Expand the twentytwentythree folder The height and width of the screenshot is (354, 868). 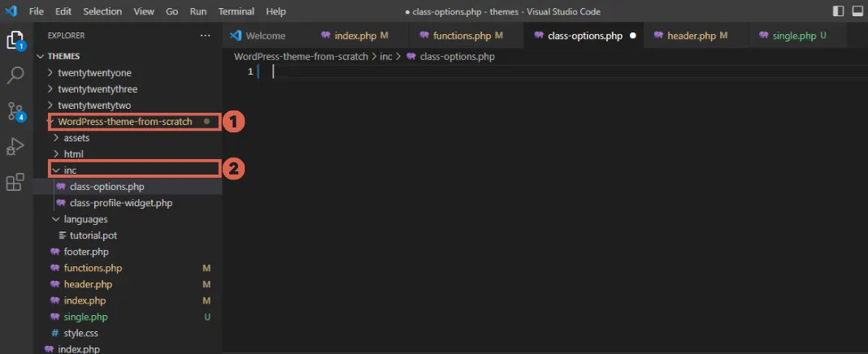(128, 89)
